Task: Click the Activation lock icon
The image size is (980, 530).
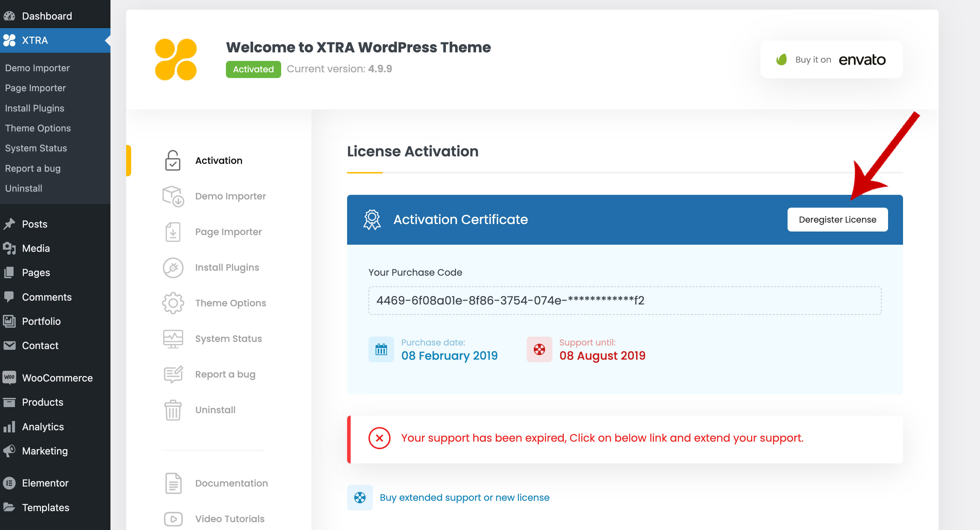Action: [173, 160]
